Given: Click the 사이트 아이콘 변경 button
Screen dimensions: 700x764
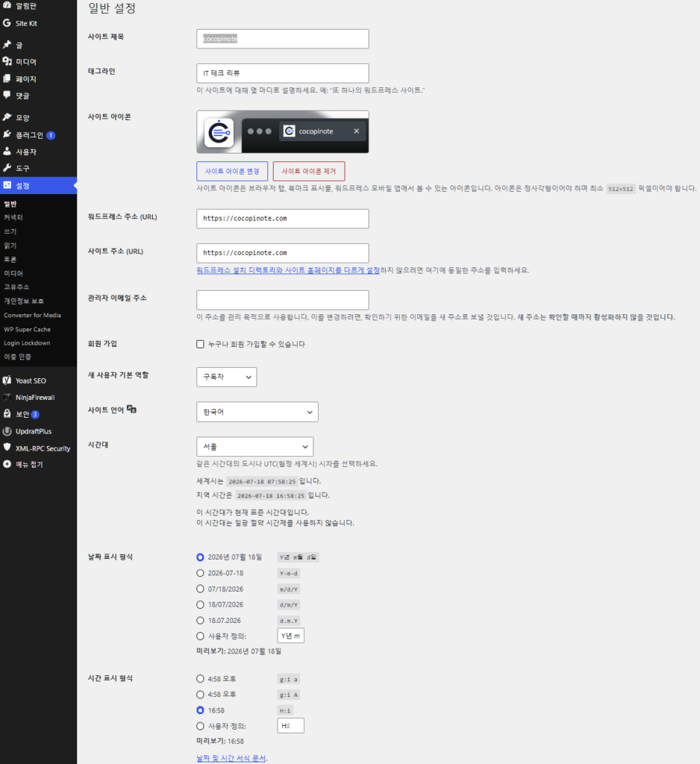Looking at the screenshot, I should [x=232, y=171].
